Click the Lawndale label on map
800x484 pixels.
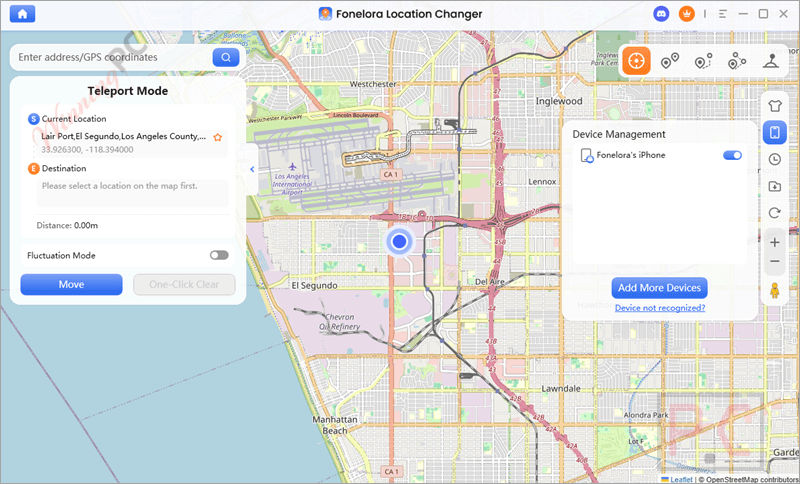[561, 388]
